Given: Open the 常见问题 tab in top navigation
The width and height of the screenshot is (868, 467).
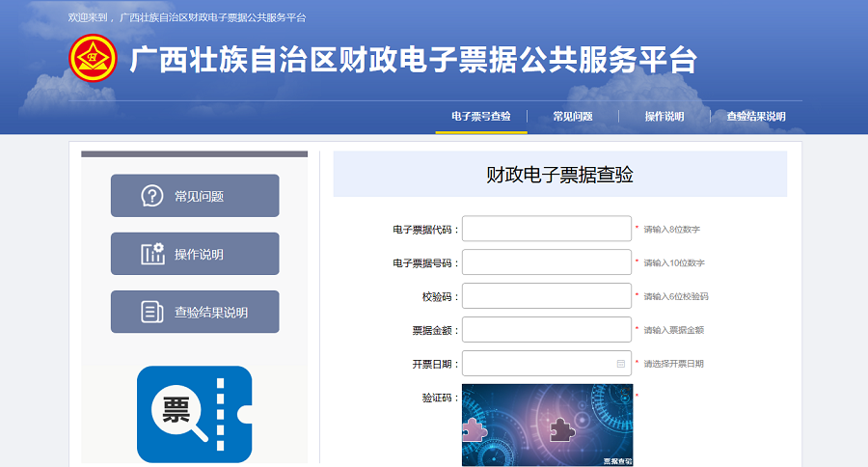Looking at the screenshot, I should pyautogui.click(x=572, y=117).
